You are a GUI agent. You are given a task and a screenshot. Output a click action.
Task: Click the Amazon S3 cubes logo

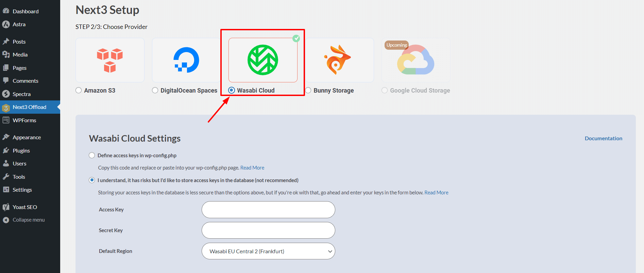[110, 60]
